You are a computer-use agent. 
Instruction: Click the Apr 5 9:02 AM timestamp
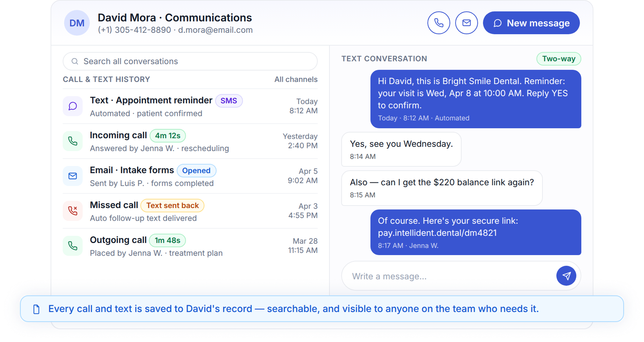click(x=303, y=176)
